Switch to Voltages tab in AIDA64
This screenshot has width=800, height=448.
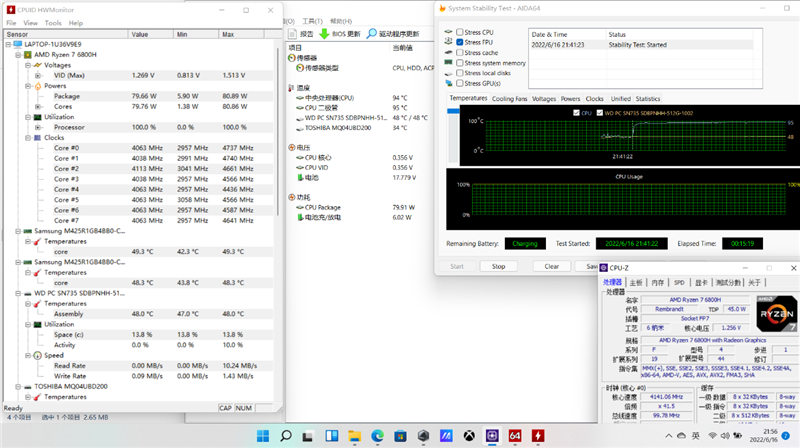(x=544, y=99)
